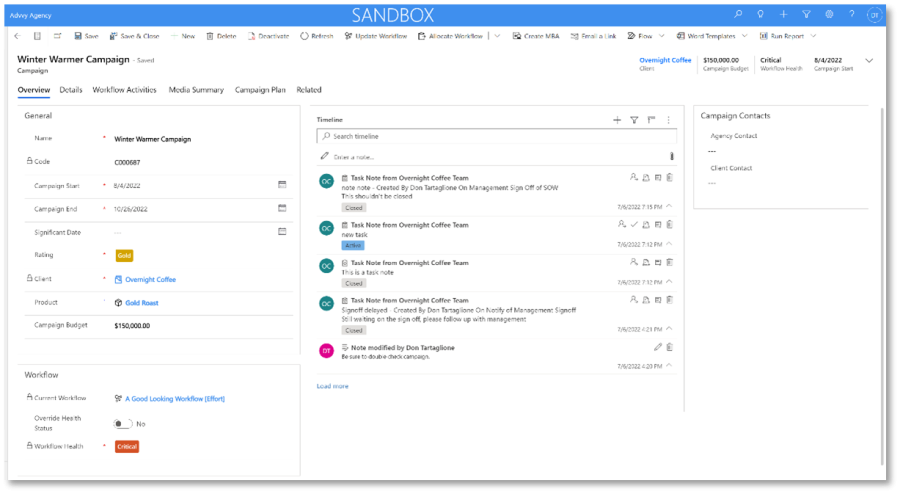Mark the 'new task' item complete with checkmark icon
900x494 pixels.
click(634, 224)
